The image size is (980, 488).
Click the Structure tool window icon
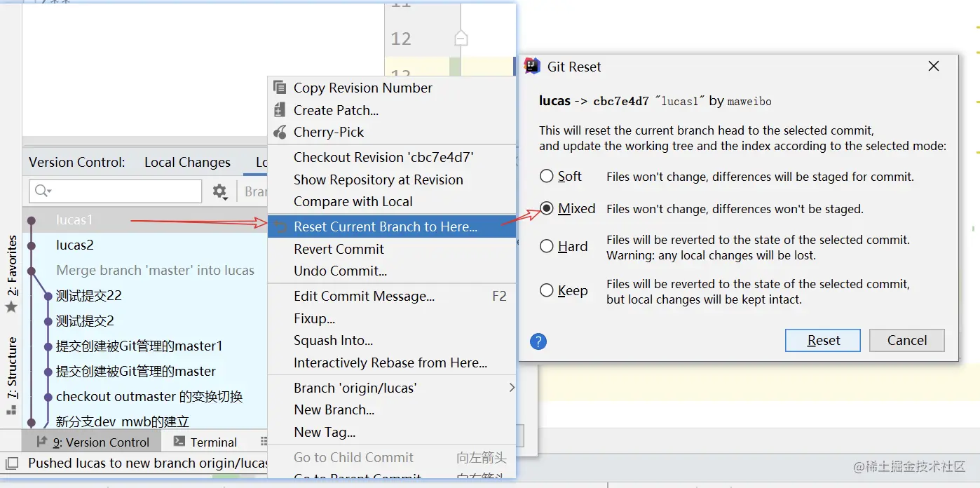pos(11,409)
